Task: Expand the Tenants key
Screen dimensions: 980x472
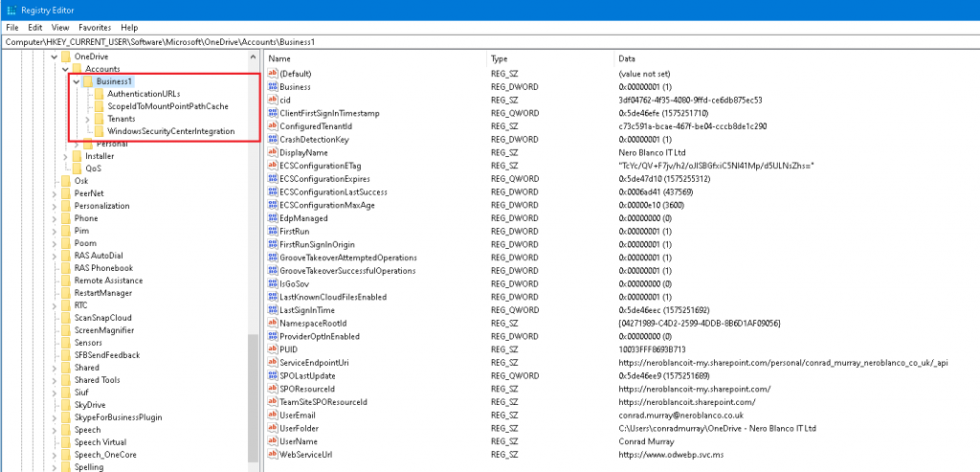Action: coord(87,119)
